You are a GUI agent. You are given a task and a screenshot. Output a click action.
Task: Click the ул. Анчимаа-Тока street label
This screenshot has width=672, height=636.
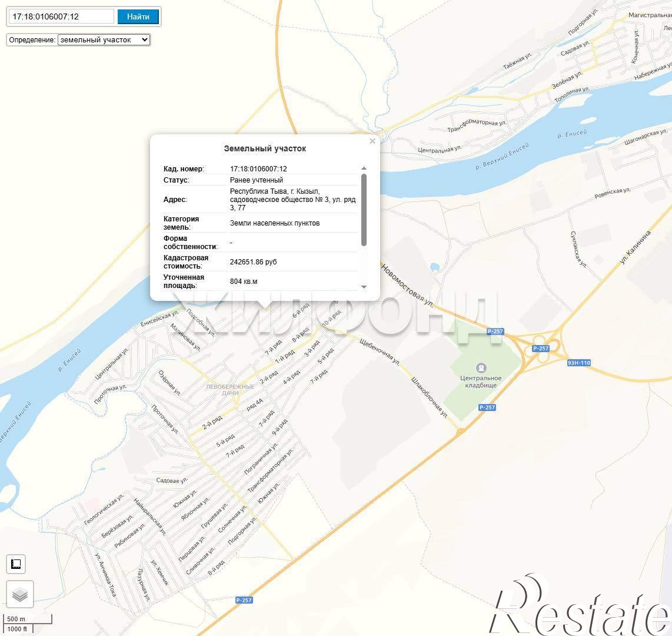pyautogui.click(x=105, y=575)
